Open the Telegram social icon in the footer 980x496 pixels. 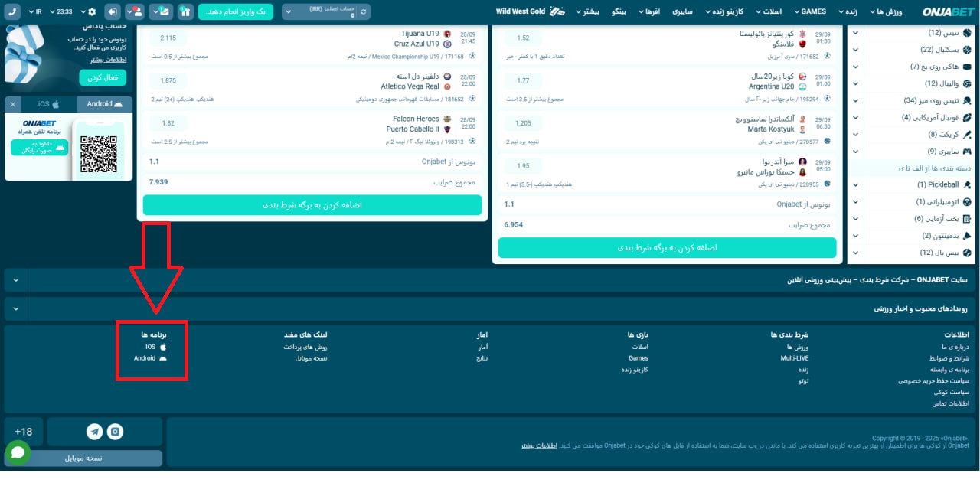click(x=95, y=432)
